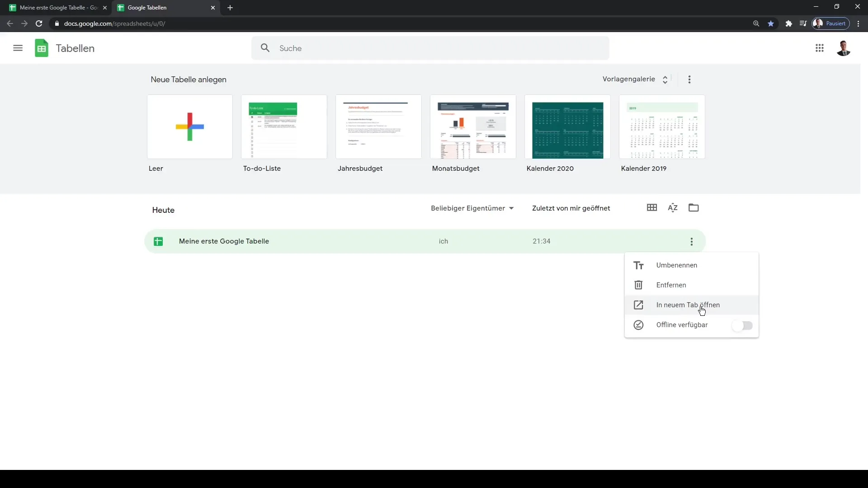868x488 pixels.
Task: Open the Monatsbudget template
Action: pos(473,127)
